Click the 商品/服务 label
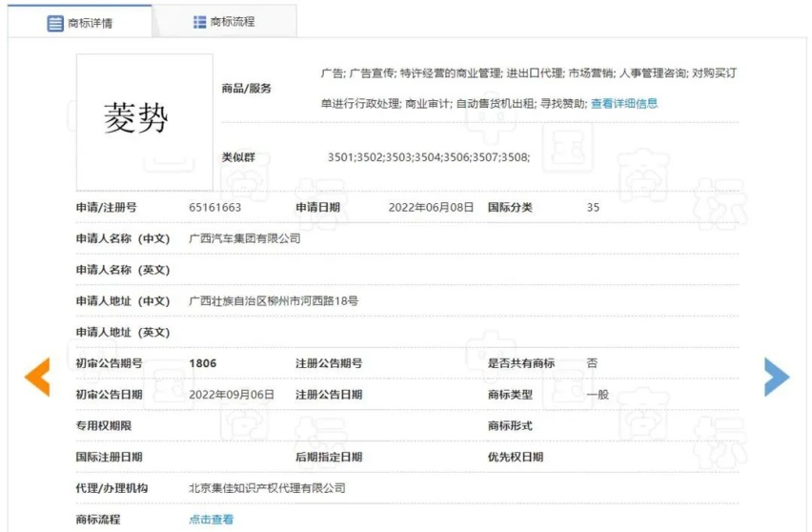Screen dimensions: 812x532 pos(247,88)
